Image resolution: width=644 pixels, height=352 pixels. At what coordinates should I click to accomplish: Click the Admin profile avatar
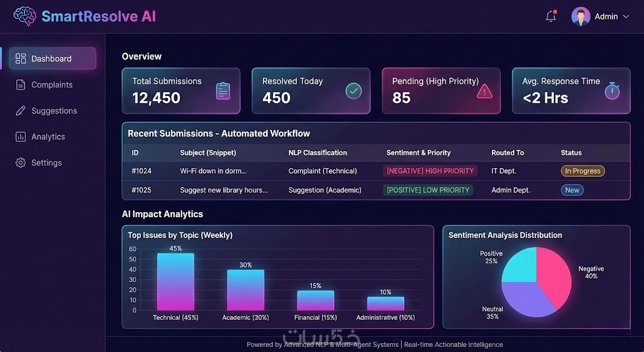click(x=580, y=16)
